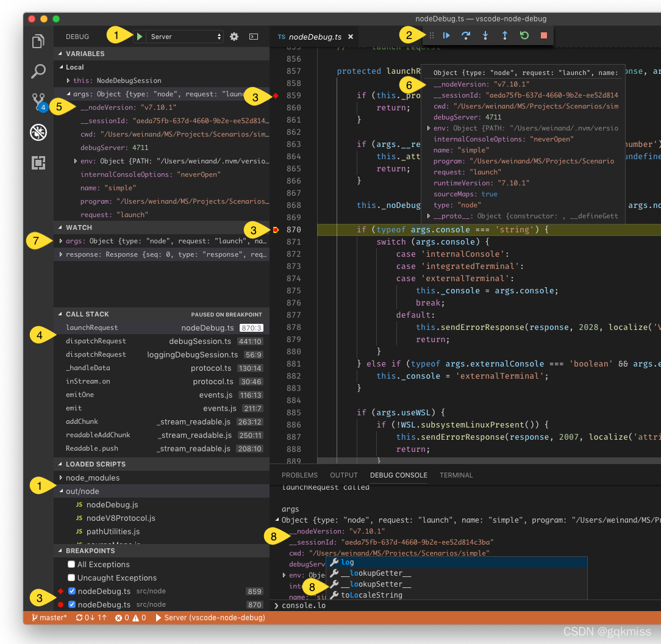Open errors and warnings count in status bar
The image size is (661, 644).
click(x=130, y=617)
